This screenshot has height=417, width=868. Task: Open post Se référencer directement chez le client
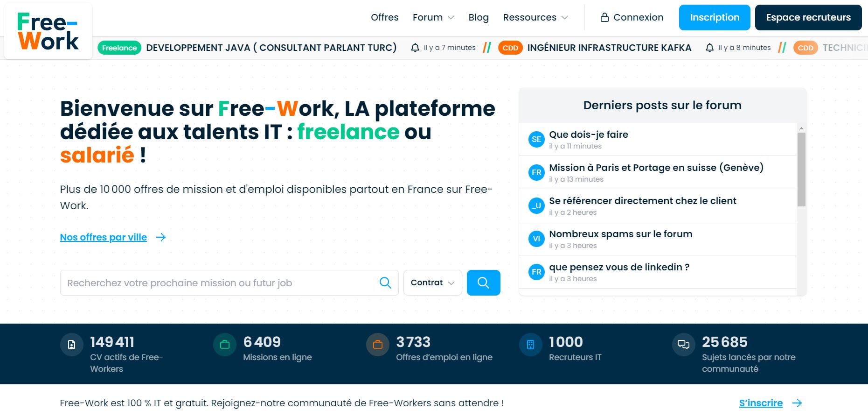(x=643, y=201)
